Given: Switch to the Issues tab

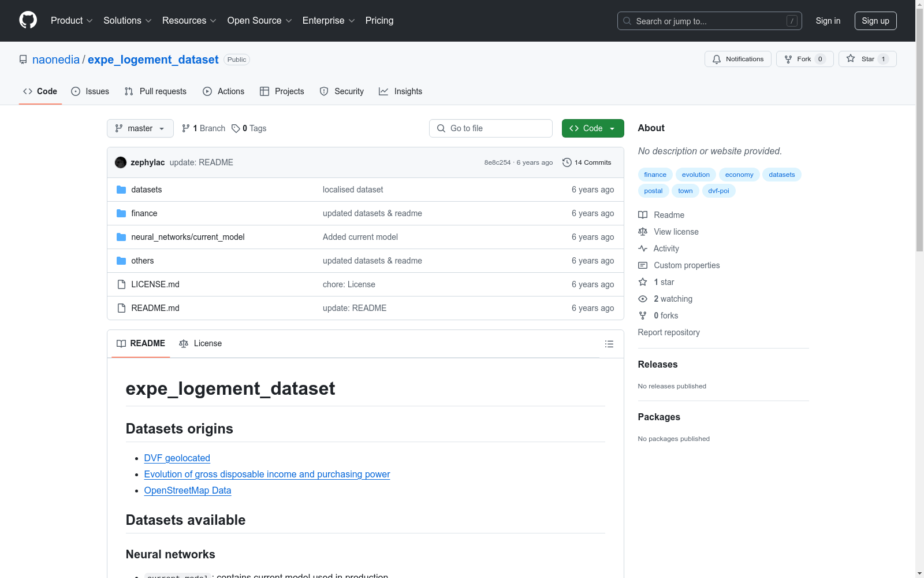Looking at the screenshot, I should 90,91.
